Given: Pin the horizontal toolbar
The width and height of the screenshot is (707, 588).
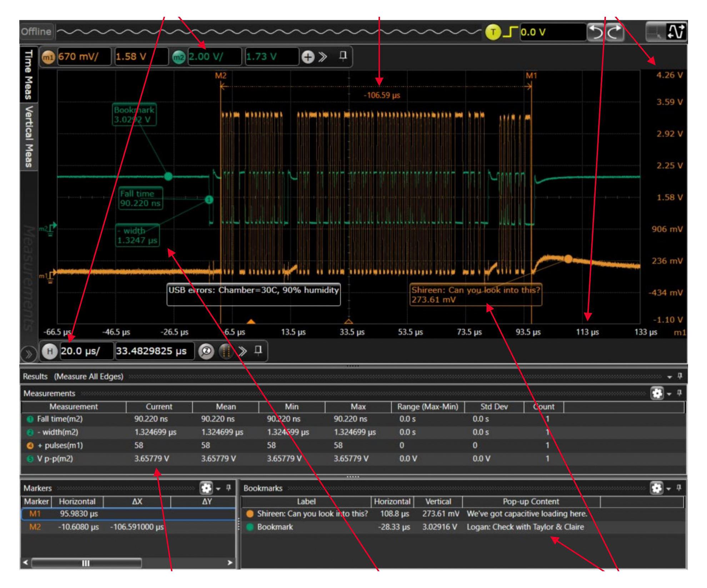Looking at the screenshot, I should click(258, 350).
